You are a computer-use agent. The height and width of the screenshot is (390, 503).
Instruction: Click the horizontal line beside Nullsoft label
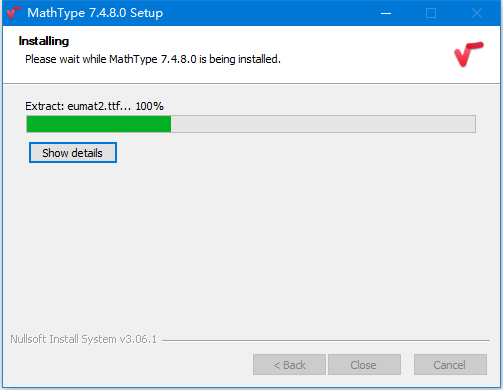[326, 340]
